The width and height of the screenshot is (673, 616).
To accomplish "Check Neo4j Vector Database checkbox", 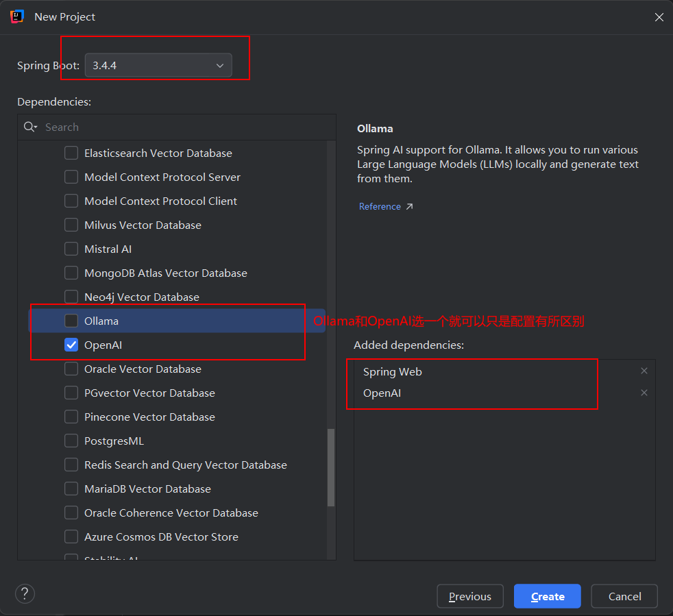I will 71,297.
